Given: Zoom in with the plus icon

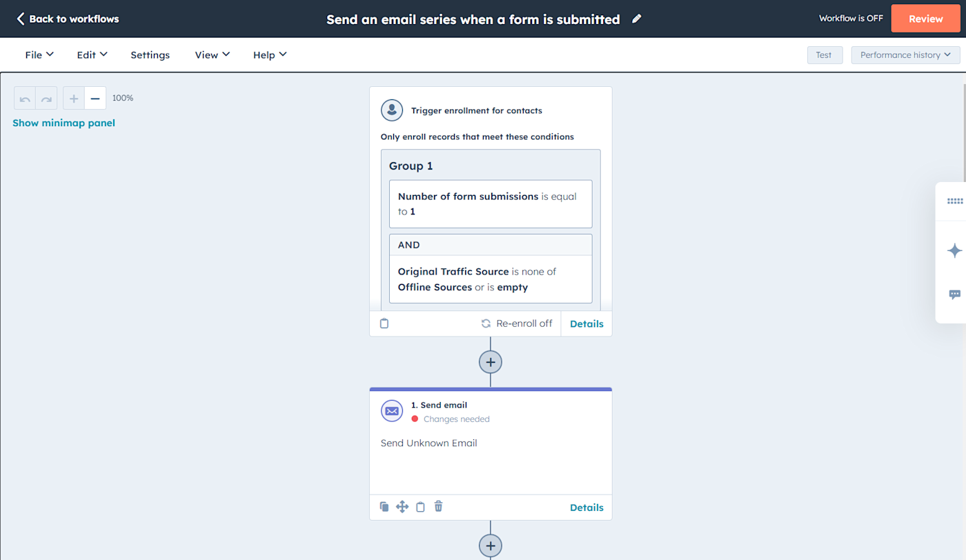Looking at the screenshot, I should 74,99.
